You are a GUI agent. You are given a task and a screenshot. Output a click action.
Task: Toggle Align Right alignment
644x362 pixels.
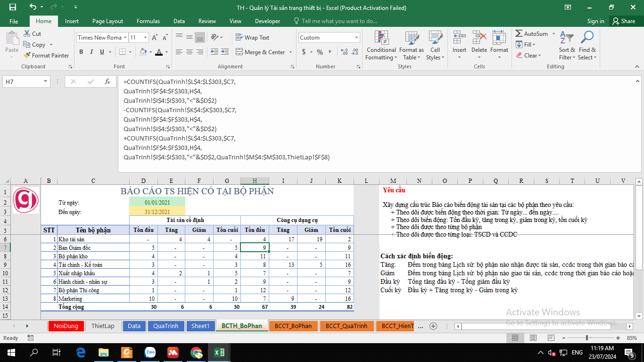199,52
